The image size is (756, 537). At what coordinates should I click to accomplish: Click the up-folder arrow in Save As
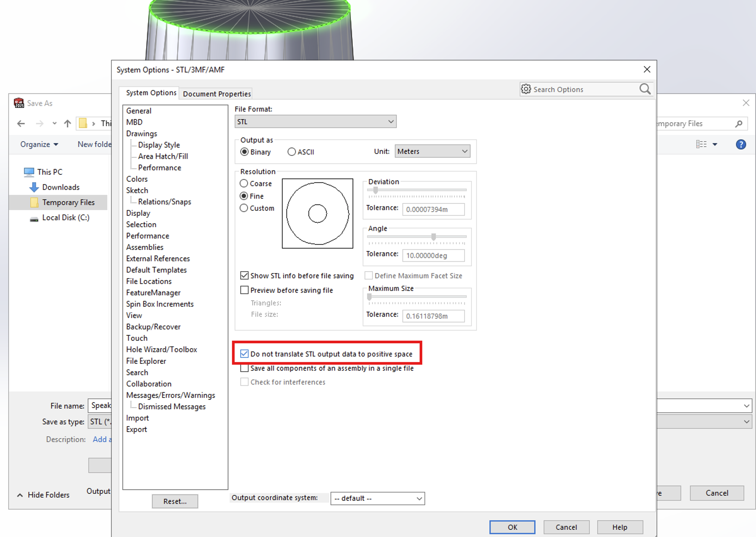pos(68,124)
